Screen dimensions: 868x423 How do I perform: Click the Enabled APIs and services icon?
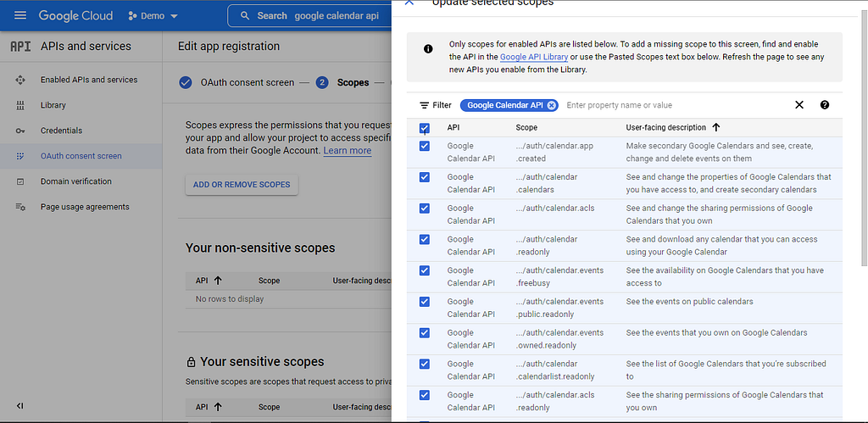click(x=20, y=80)
